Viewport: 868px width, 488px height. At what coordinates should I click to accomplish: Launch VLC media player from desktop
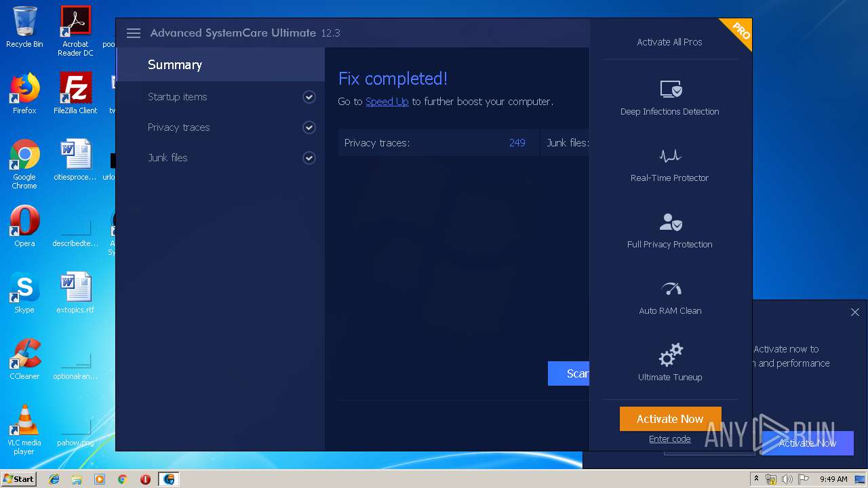coord(24,430)
